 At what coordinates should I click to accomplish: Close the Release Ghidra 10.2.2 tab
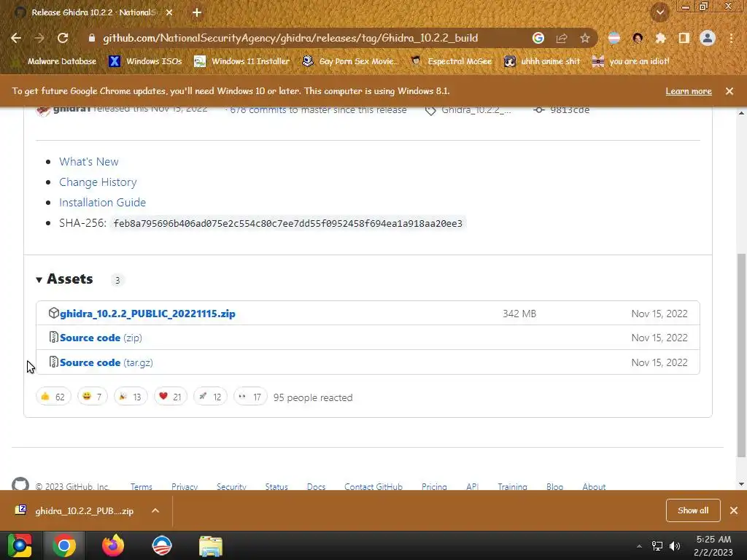pyautogui.click(x=169, y=12)
